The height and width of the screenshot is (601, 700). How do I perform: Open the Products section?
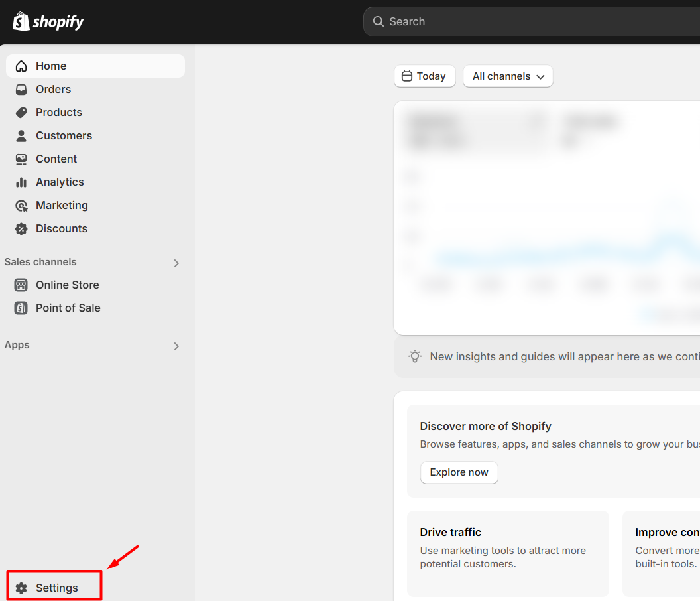[95, 113]
